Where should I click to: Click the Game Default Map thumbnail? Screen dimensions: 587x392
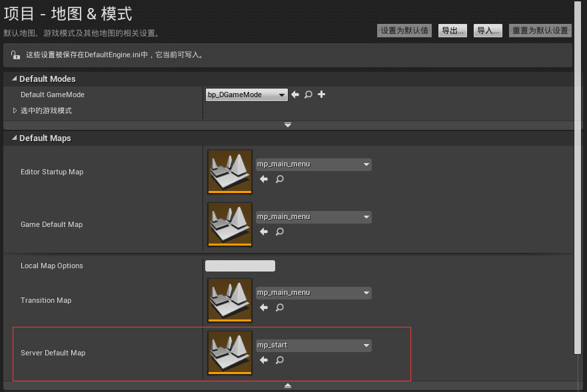tap(230, 224)
